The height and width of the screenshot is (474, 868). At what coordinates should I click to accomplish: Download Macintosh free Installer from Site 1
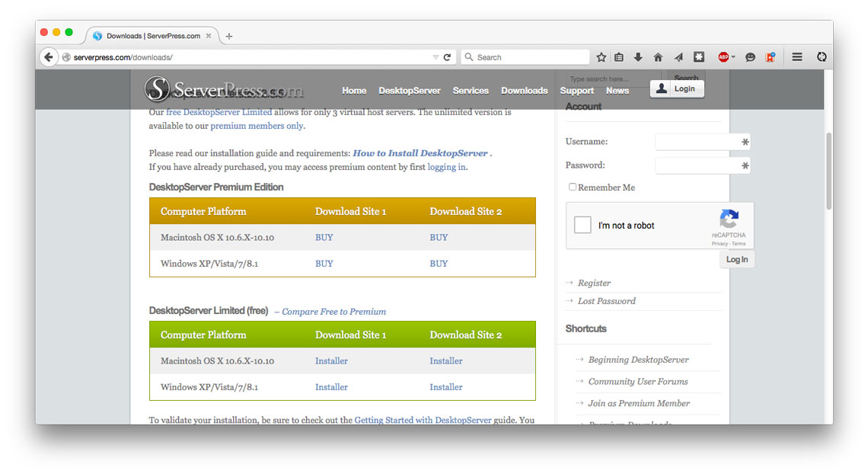pyautogui.click(x=331, y=360)
